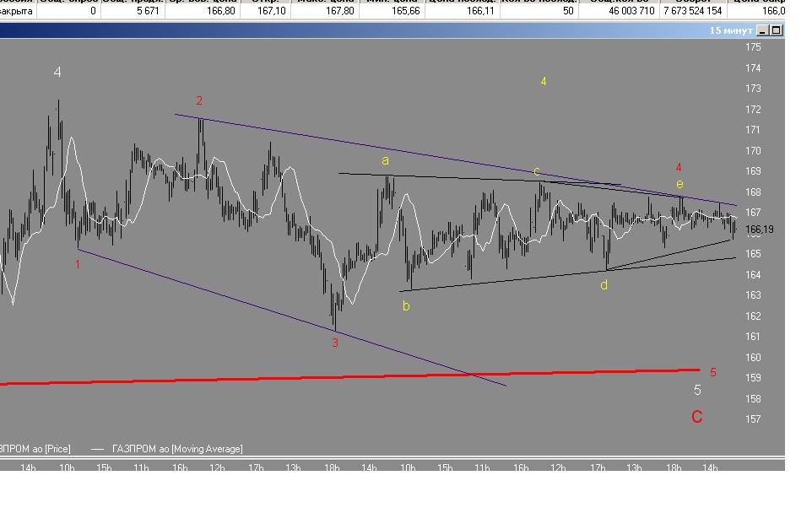Click price axis label 162

(x=753, y=316)
